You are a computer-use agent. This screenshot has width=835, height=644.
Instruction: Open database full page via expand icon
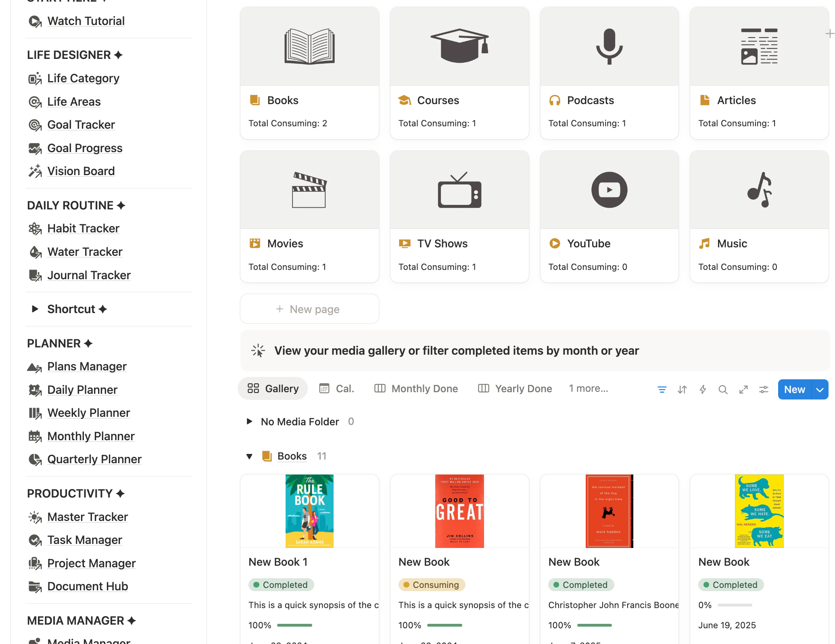[743, 389]
